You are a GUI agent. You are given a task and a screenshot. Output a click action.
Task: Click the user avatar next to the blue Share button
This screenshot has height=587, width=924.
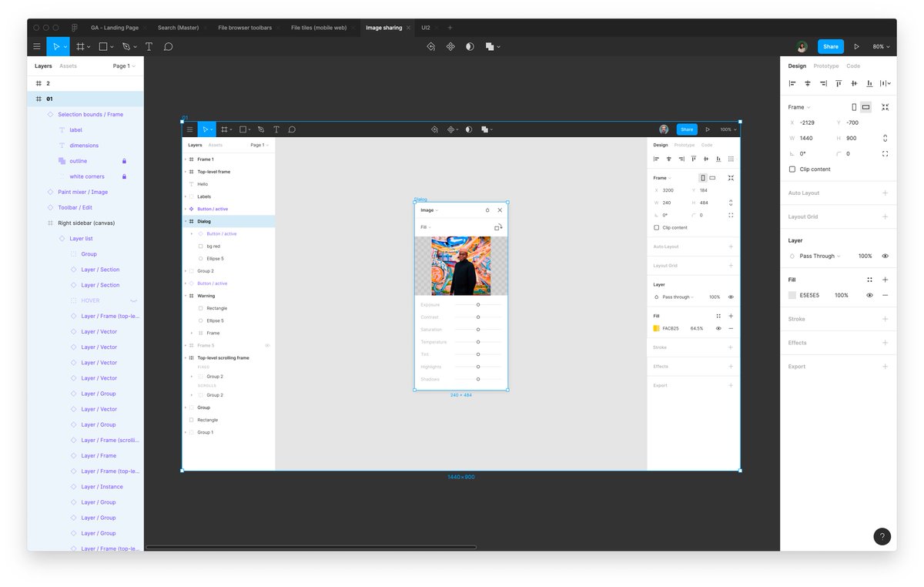(x=802, y=46)
